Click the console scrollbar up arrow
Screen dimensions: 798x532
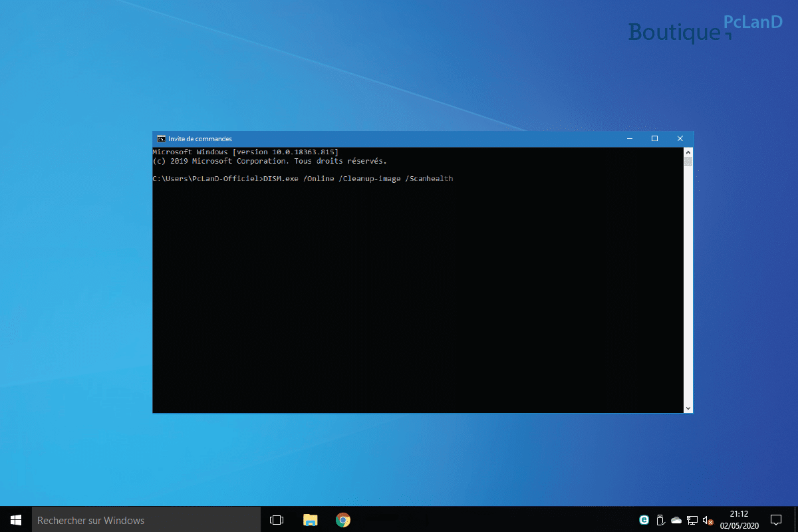[688, 152]
